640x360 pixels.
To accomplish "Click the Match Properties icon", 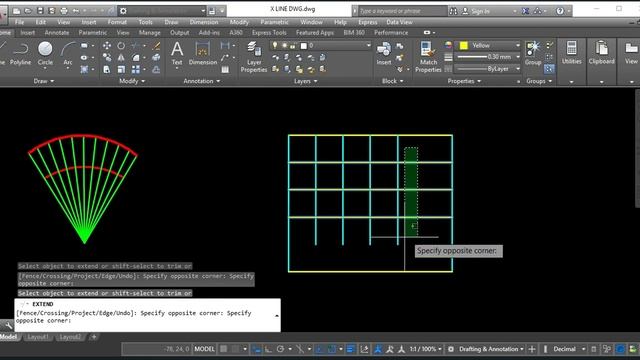I will (x=428, y=57).
